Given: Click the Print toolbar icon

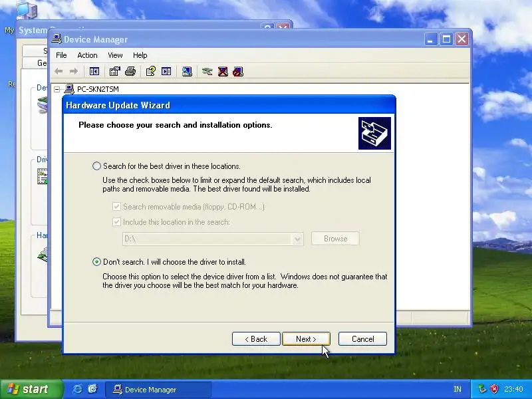Looking at the screenshot, I should point(130,71).
